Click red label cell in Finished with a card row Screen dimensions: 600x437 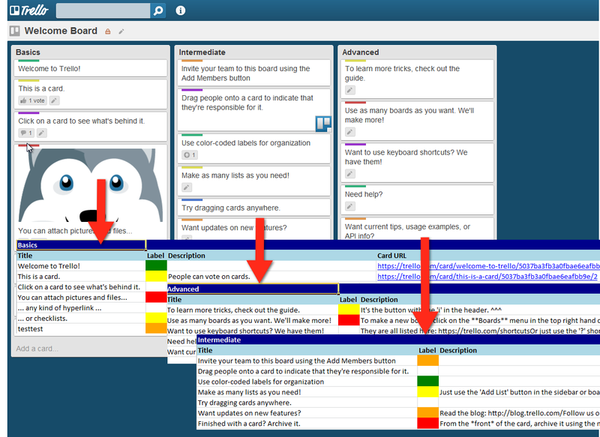point(428,424)
